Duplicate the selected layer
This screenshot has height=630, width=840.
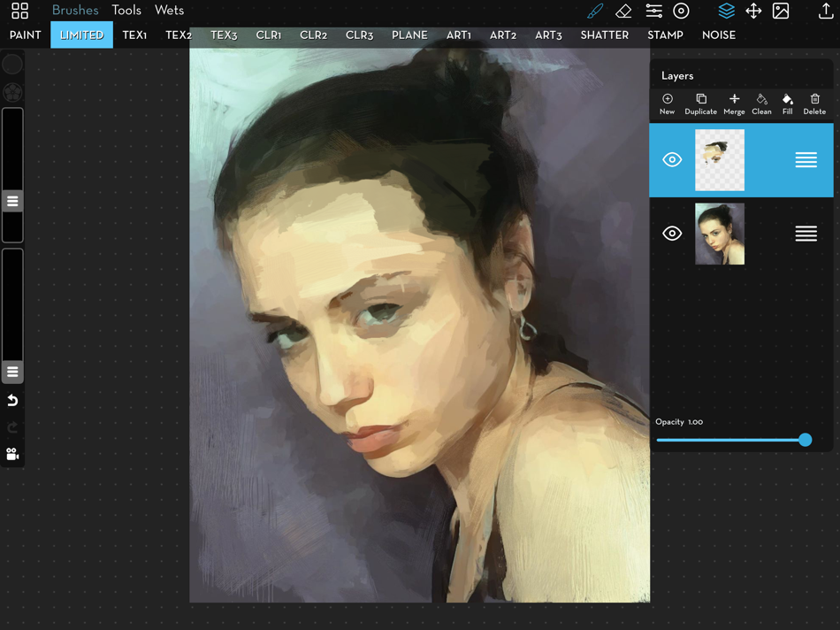700,104
